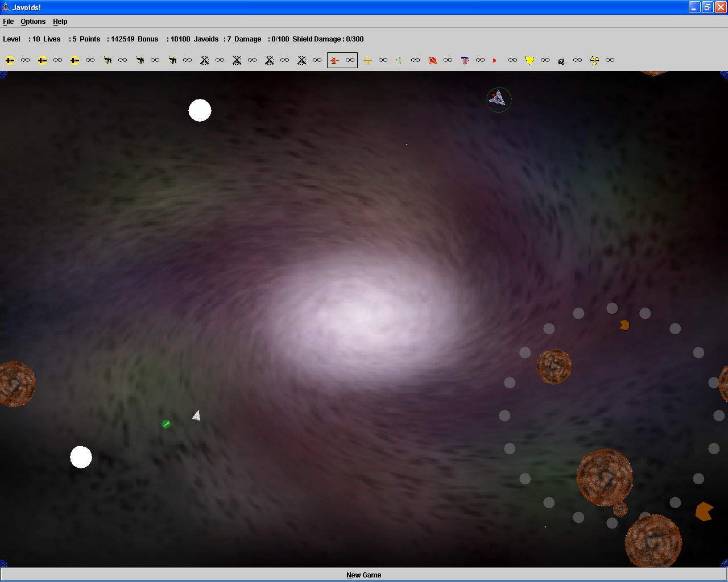
Task: Choose the orange satellite weapon icon
Action: 367,60
